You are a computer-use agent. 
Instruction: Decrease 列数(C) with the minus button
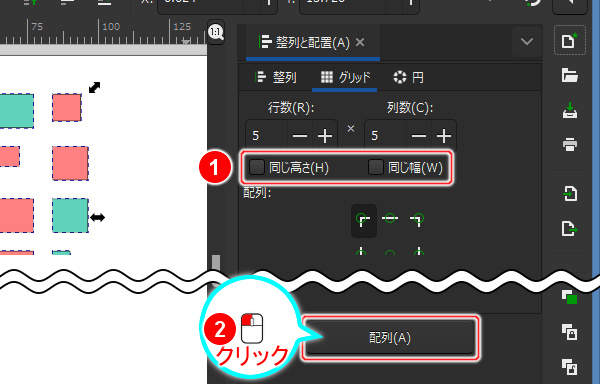point(419,136)
